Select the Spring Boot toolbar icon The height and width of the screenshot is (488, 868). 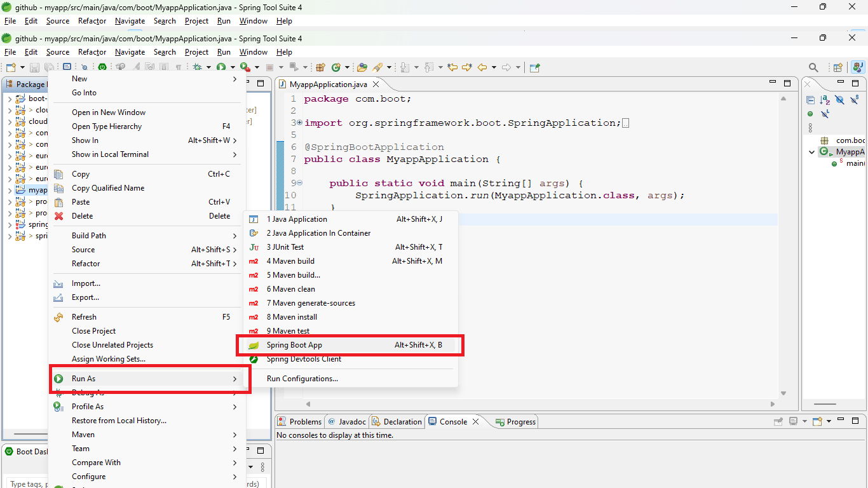[102, 67]
